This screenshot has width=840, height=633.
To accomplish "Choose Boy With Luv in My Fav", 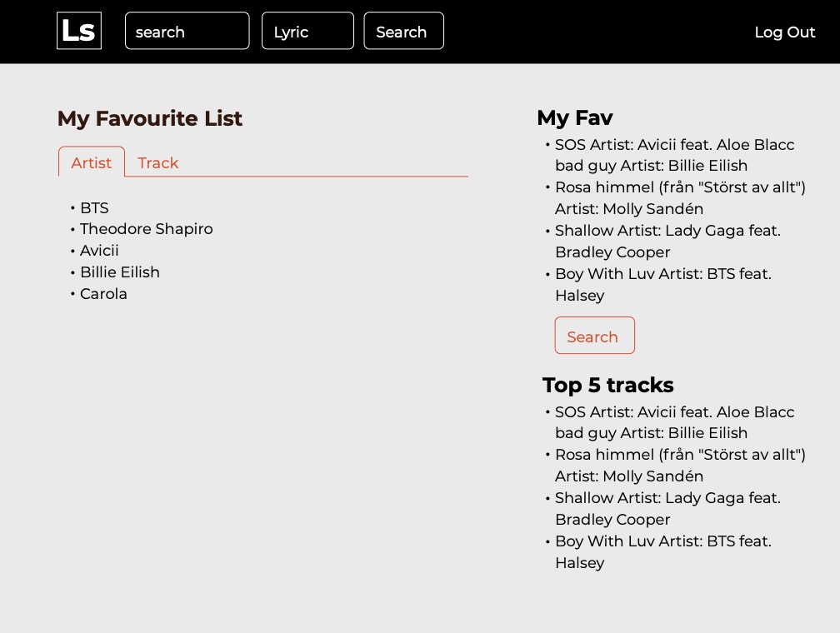I will [663, 284].
